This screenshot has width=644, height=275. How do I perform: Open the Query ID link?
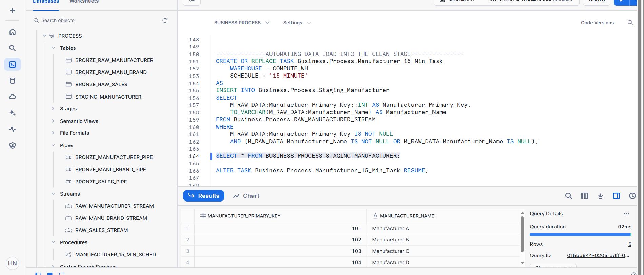coord(598,255)
